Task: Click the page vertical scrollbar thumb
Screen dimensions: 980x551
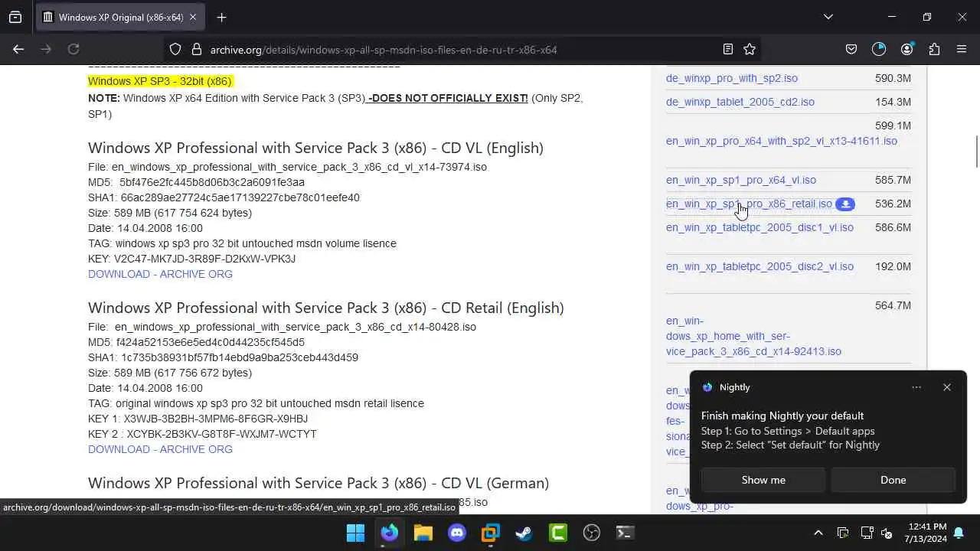Action: coord(976,151)
